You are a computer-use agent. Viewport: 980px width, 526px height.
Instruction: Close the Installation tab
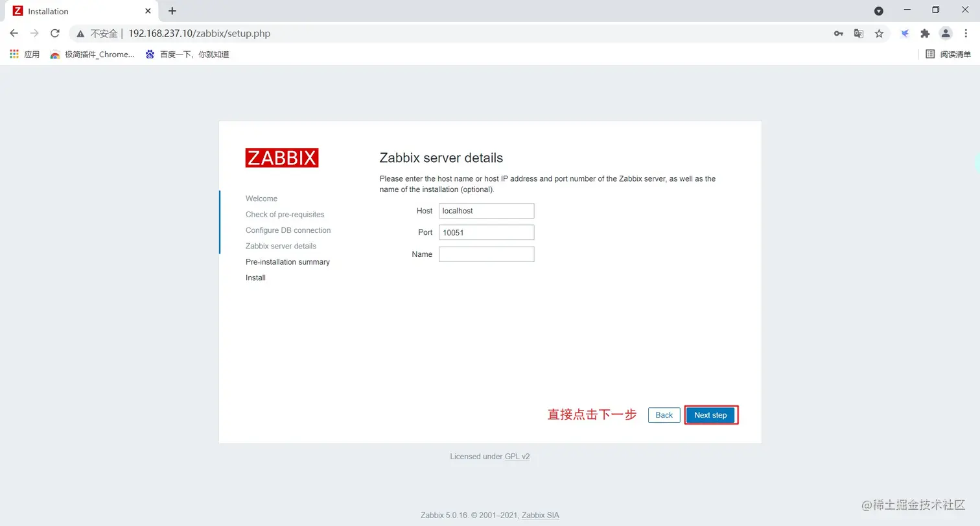click(148, 11)
